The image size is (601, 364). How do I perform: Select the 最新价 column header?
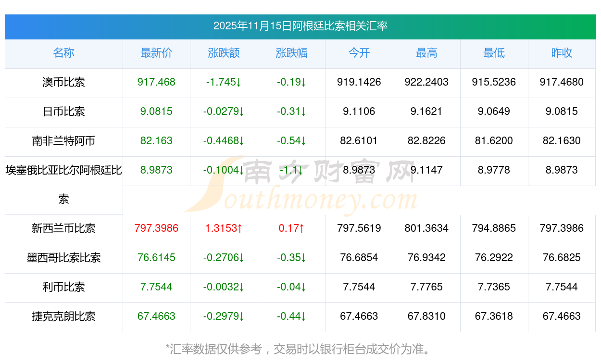(156, 53)
